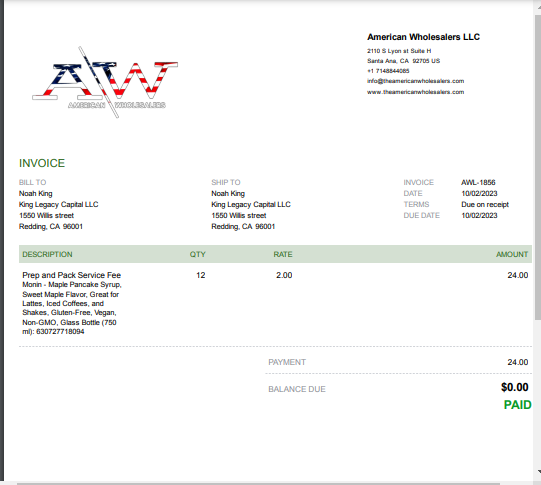Click the American Wholesalers AW logo
541x485 pixels.
click(x=105, y=82)
